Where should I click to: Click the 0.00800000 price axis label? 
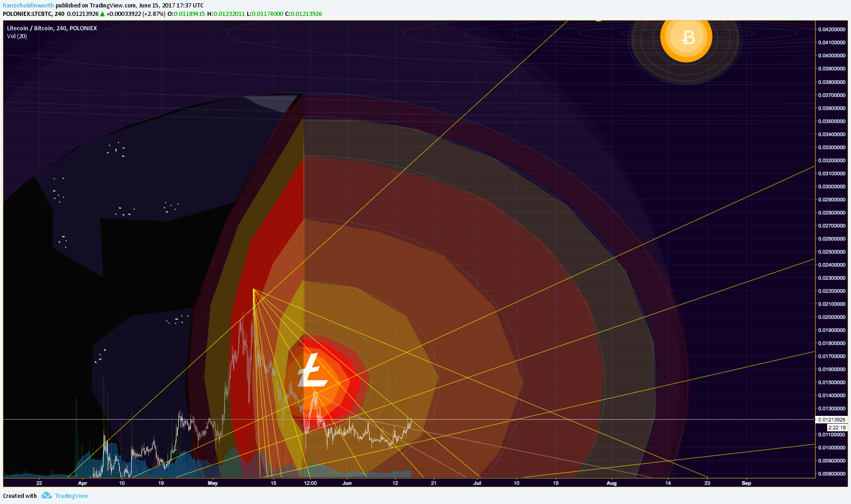pos(831,474)
